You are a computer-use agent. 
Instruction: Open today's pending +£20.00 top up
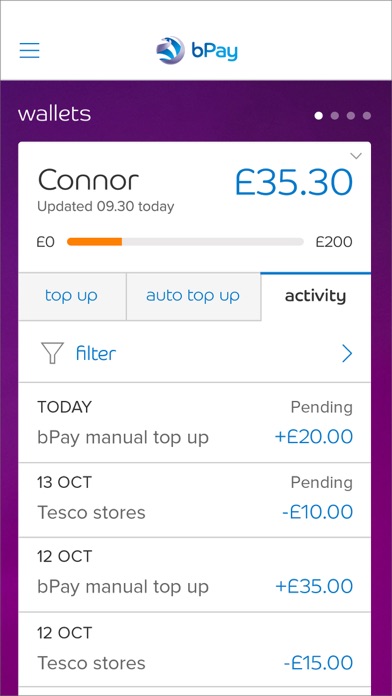[x=194, y=423]
